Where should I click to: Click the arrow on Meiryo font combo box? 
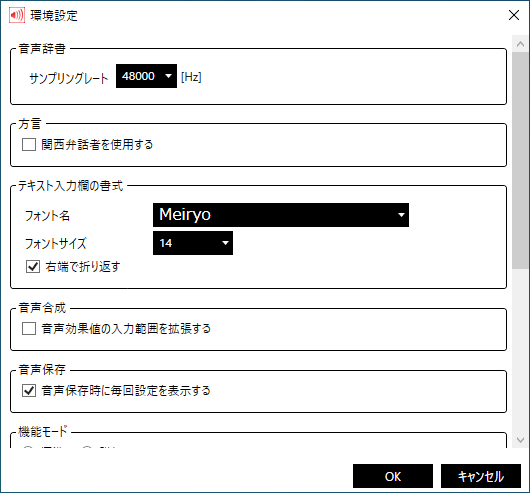[401, 215]
